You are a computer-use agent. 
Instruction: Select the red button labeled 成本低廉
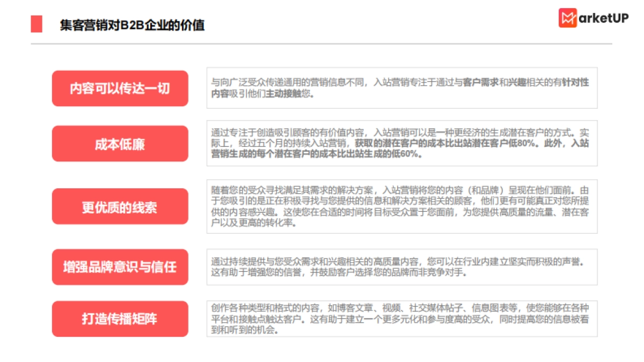[x=120, y=143]
